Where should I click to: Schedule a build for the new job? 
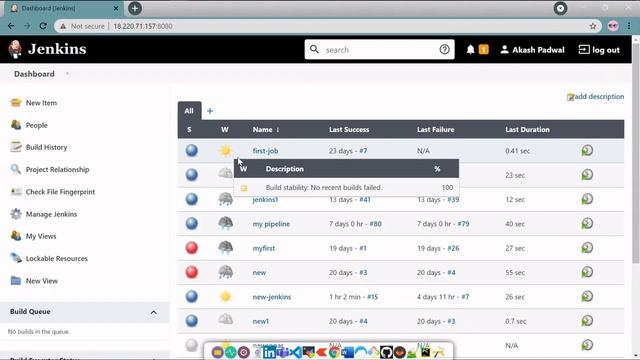(587, 272)
